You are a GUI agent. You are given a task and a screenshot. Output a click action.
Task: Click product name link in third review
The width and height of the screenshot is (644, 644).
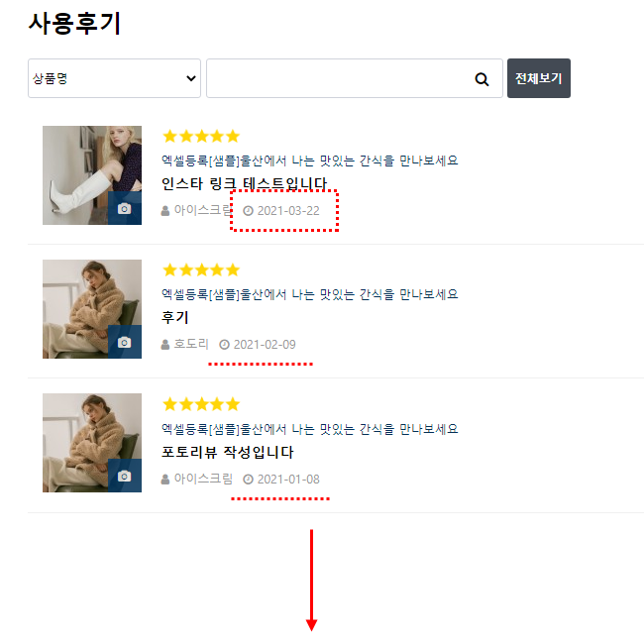tap(310, 429)
